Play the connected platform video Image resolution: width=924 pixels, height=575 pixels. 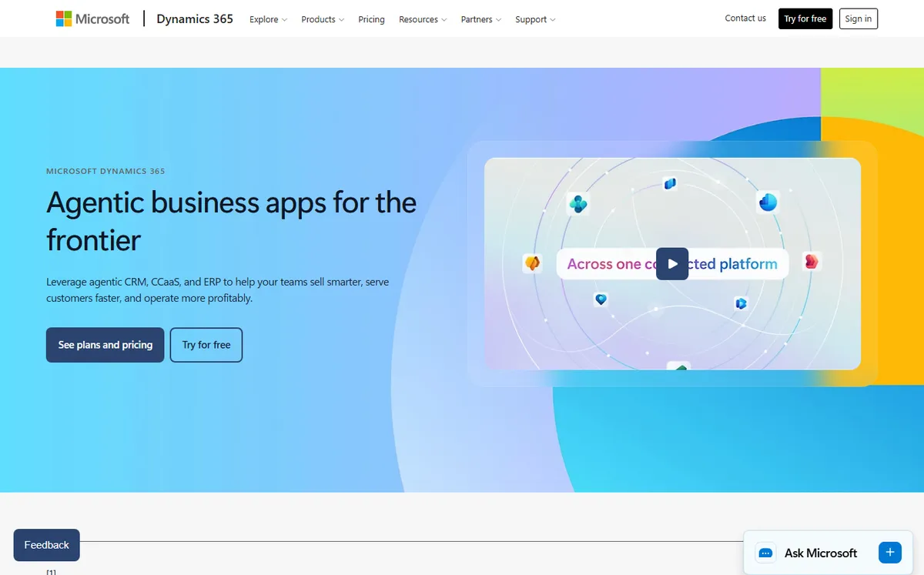(x=672, y=264)
